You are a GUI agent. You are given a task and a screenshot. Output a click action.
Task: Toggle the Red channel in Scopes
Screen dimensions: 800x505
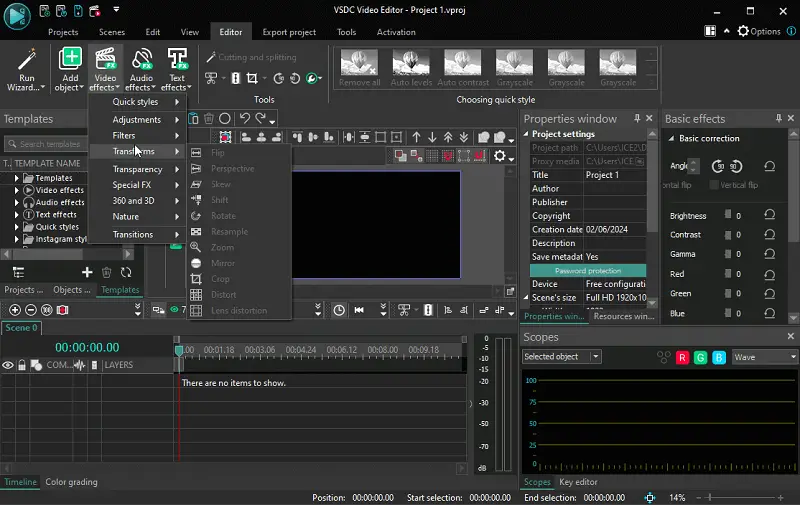[682, 358]
